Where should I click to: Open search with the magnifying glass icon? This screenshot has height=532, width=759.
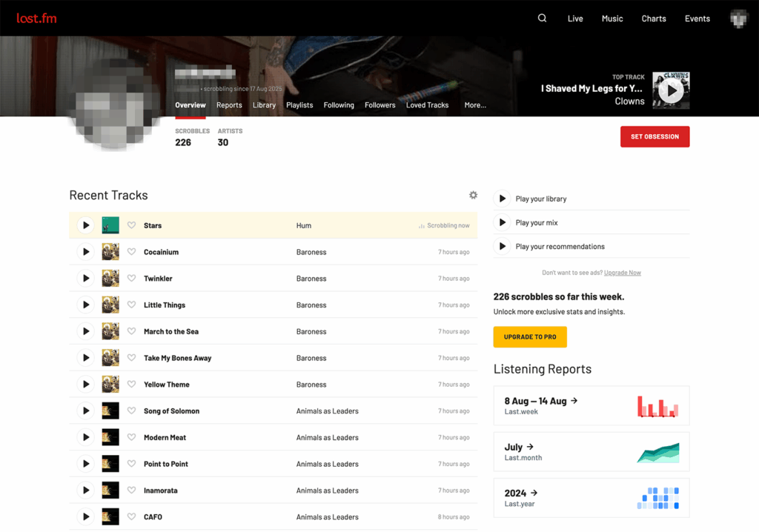(542, 18)
